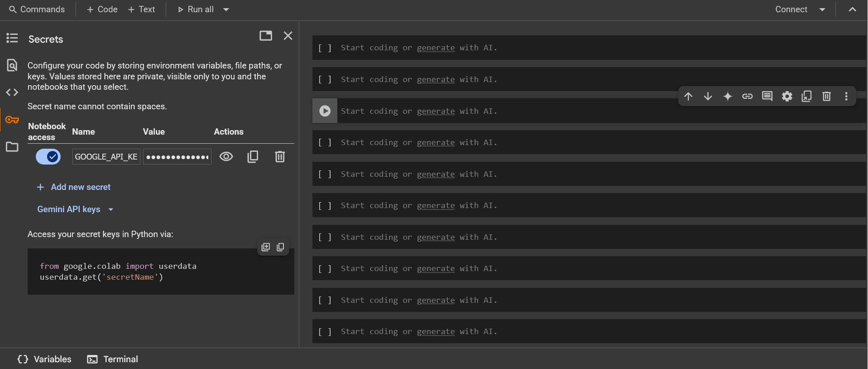Open the Files browser sidebar
Viewport: 868px width, 369px height.
tap(12, 146)
